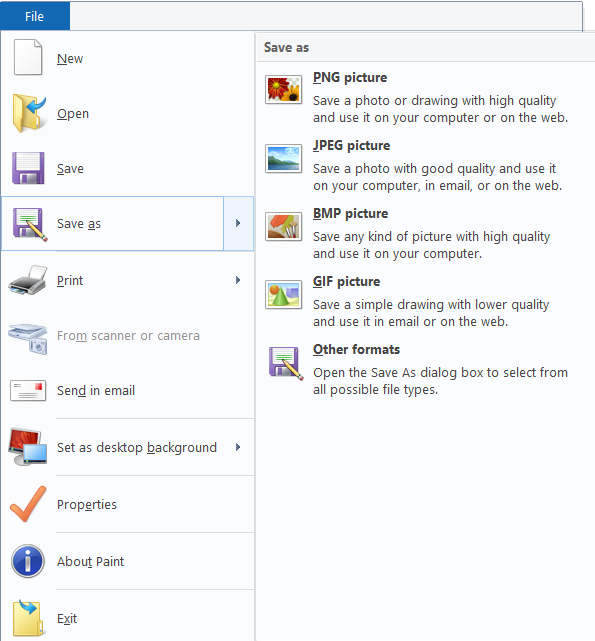The width and height of the screenshot is (595, 641).
Task: Open the File tab
Action: 35,16
